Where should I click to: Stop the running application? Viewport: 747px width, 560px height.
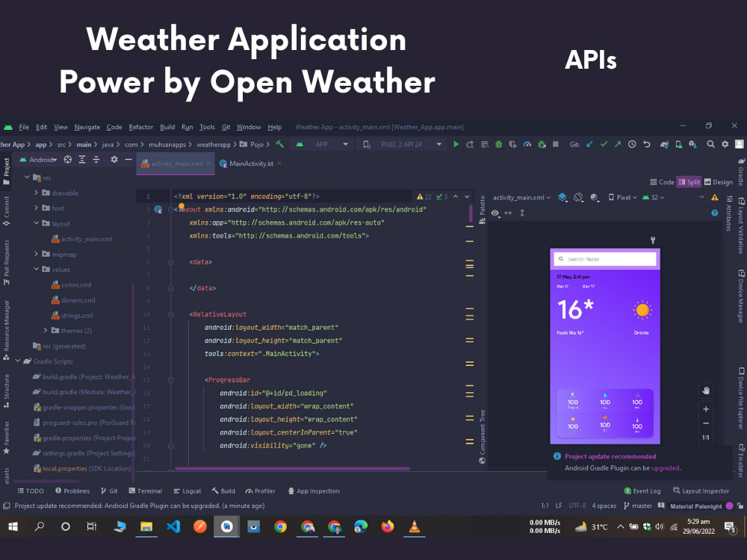pyautogui.click(x=554, y=143)
